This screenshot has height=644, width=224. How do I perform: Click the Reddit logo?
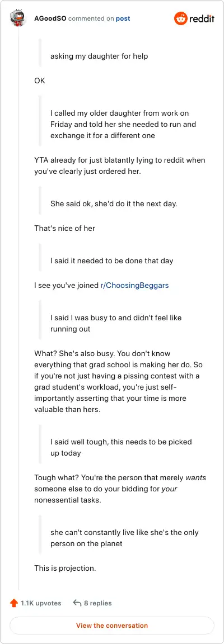pyautogui.click(x=194, y=18)
